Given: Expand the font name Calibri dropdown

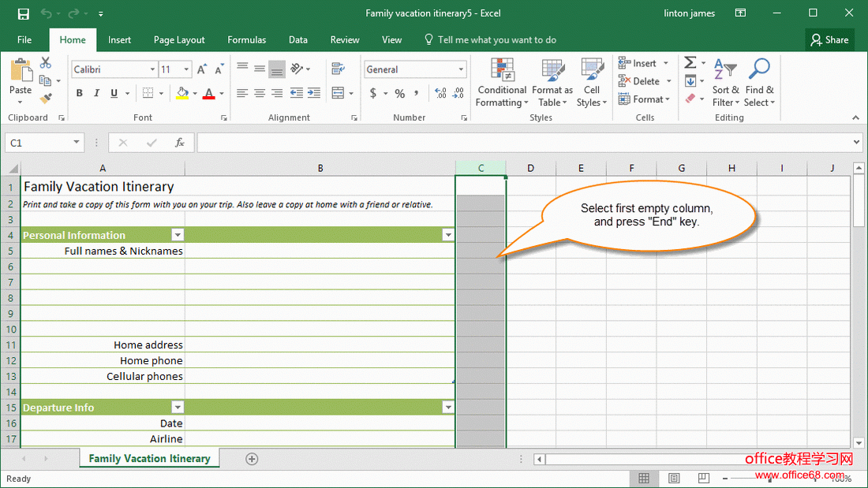Looking at the screenshot, I should tap(152, 70).
